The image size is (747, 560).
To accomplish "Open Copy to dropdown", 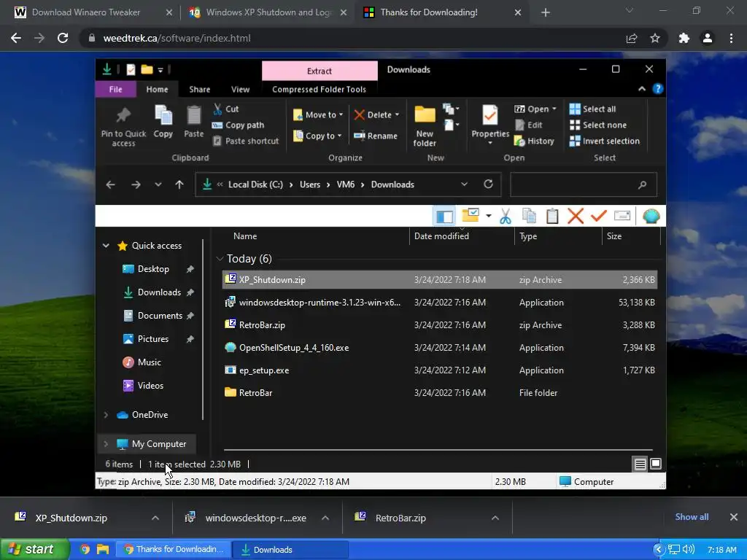I will pyautogui.click(x=318, y=136).
